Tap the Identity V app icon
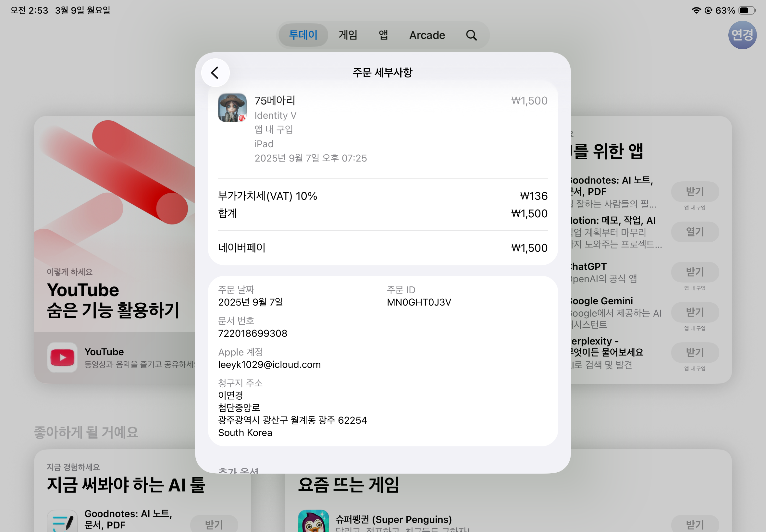766x532 pixels. [x=232, y=108]
